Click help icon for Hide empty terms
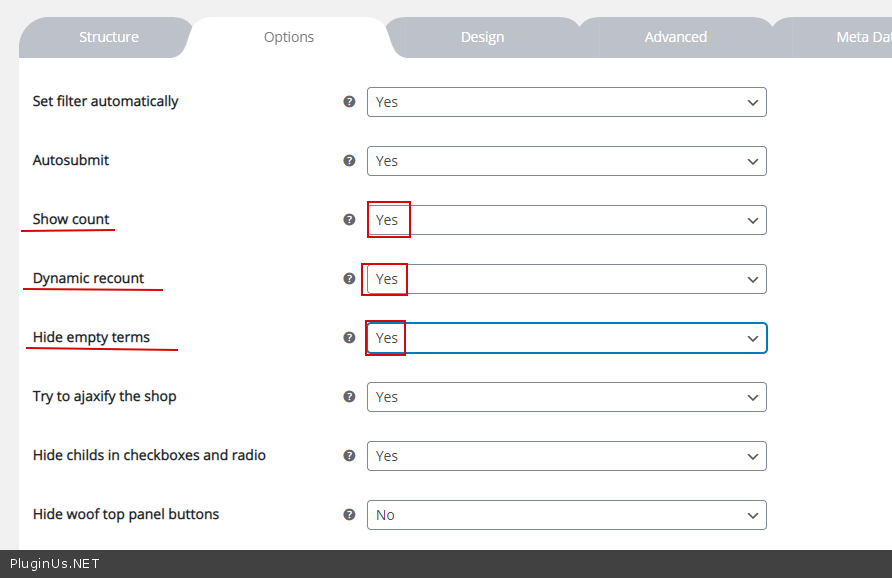This screenshot has width=892, height=578. (349, 337)
